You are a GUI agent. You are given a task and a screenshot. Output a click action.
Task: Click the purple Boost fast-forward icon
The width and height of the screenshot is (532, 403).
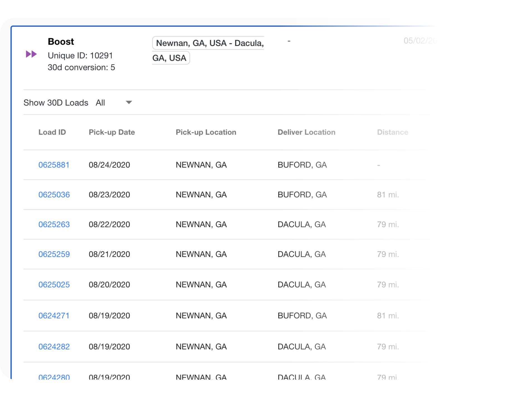point(31,54)
